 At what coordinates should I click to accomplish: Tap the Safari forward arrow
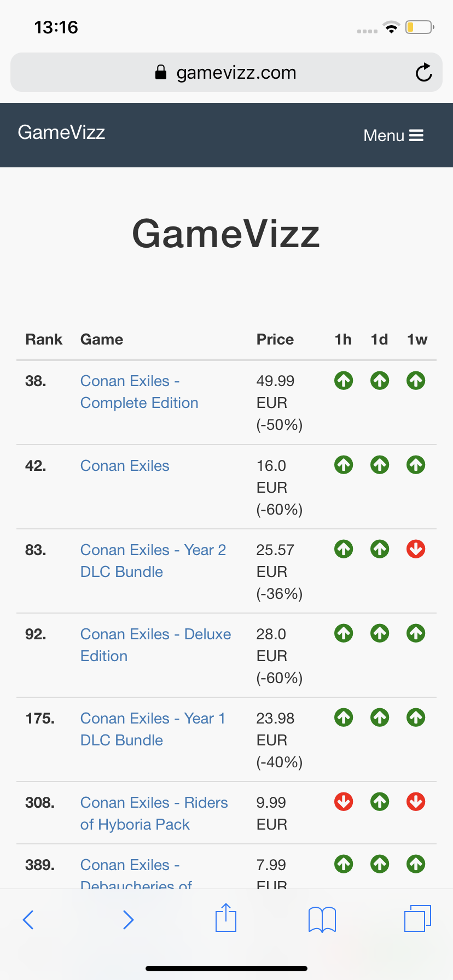(128, 920)
